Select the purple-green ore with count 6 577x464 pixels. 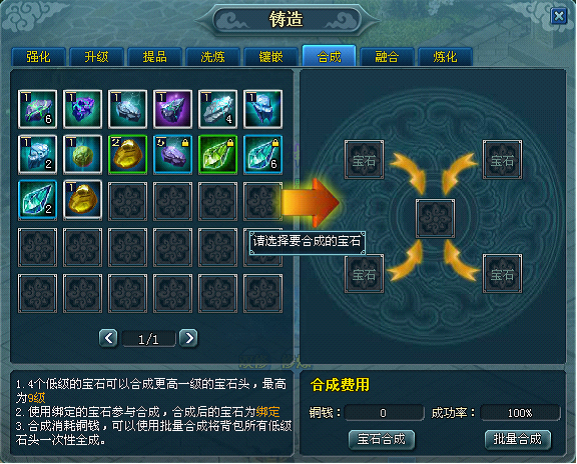(38, 109)
